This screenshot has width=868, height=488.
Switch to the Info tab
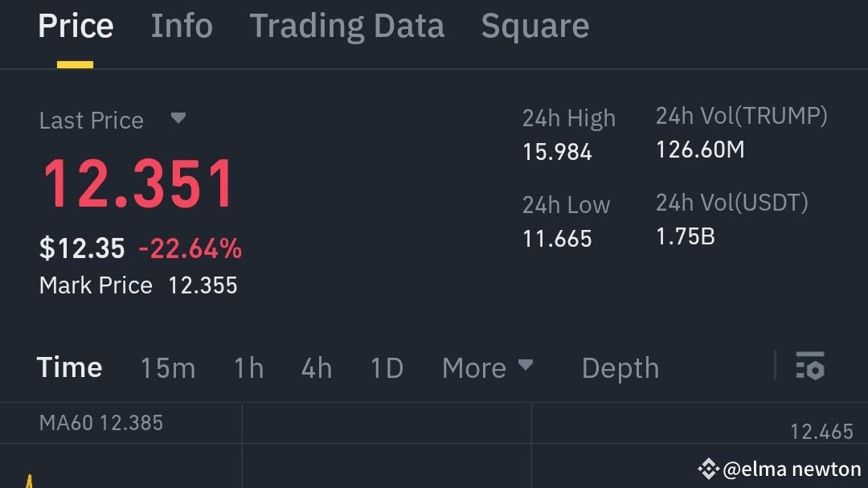coord(182,27)
